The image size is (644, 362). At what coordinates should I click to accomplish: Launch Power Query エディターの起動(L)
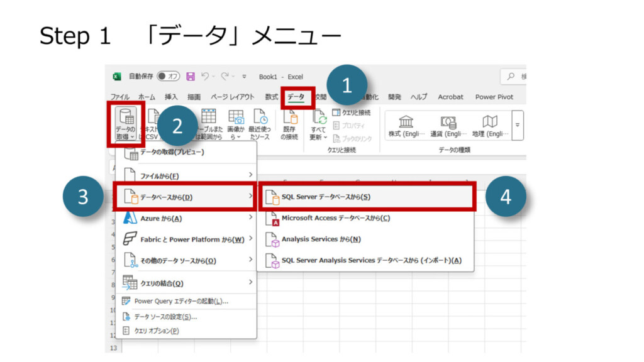186,301
